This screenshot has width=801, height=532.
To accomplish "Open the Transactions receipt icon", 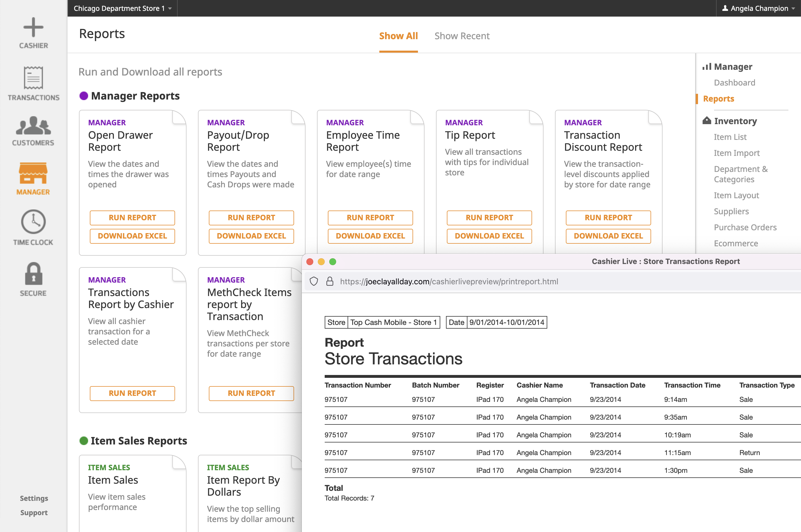I will point(33,78).
